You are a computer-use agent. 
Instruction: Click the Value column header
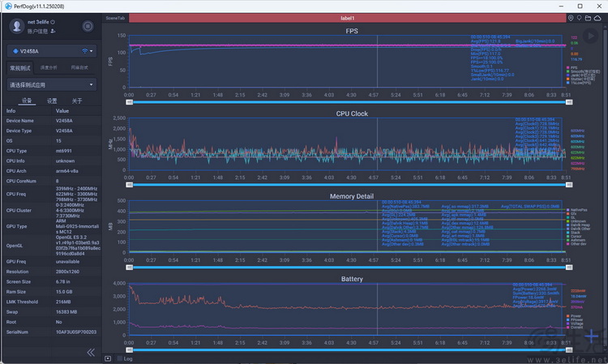[x=62, y=111]
